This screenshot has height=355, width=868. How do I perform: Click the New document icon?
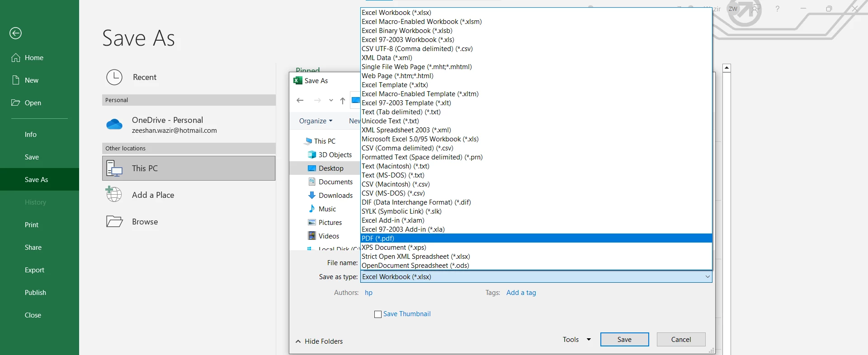coord(16,80)
